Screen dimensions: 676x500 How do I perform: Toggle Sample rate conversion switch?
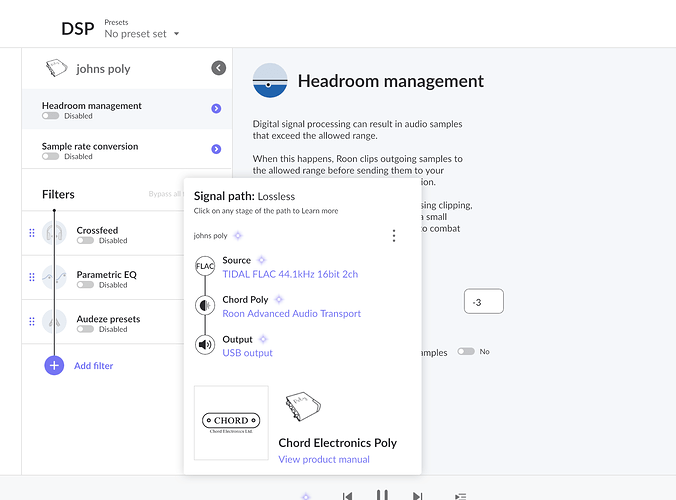coord(50,156)
